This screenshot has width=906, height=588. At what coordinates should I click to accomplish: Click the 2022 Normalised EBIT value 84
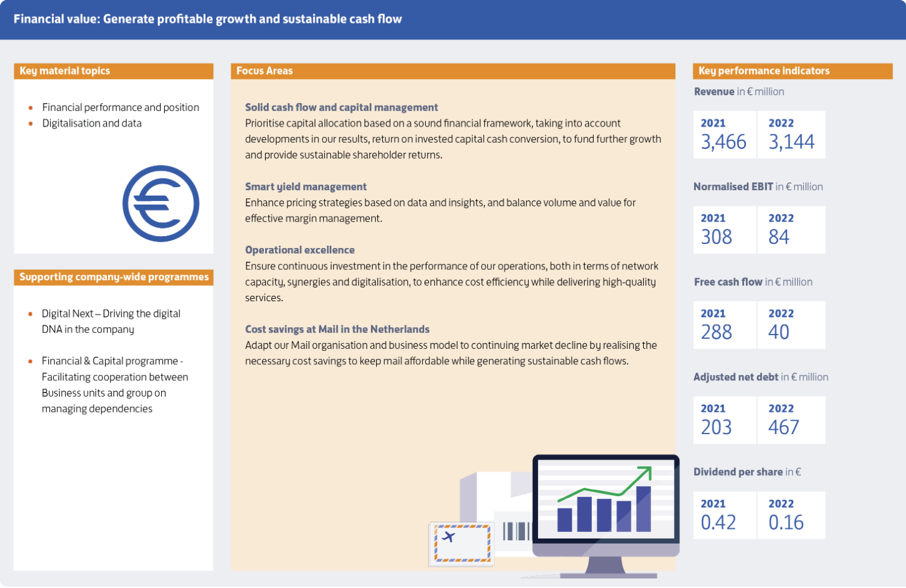click(x=779, y=237)
